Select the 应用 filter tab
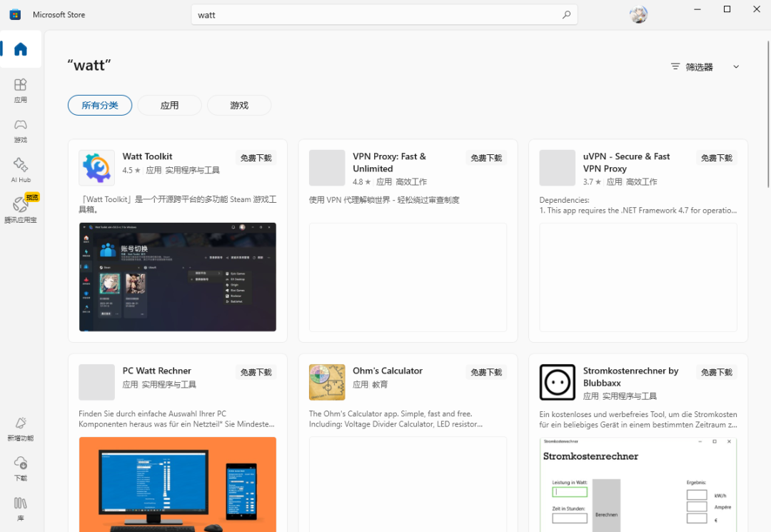Screen dimensions: 771x532 pos(170,105)
